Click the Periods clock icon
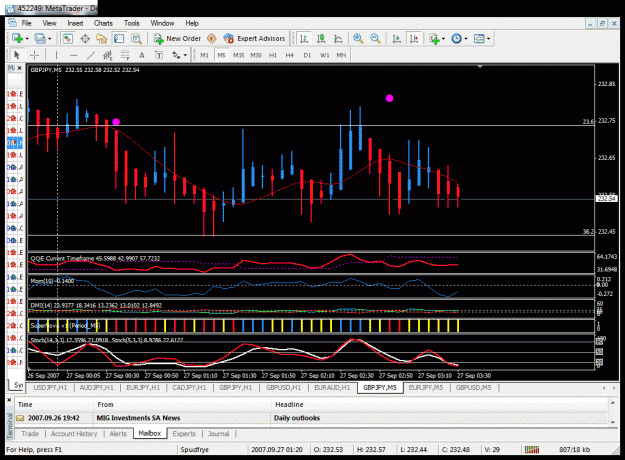 click(456, 39)
